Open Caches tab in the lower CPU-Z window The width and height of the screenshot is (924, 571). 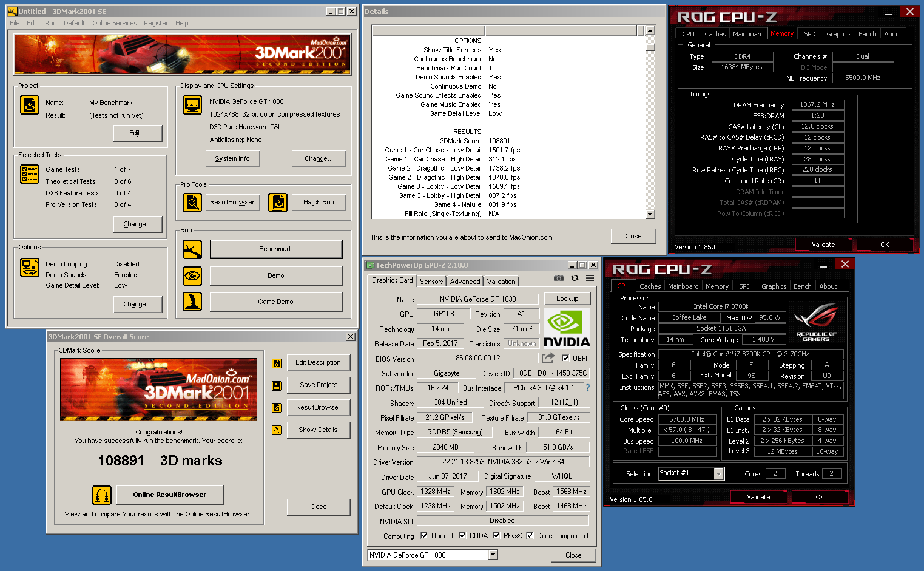coord(650,286)
